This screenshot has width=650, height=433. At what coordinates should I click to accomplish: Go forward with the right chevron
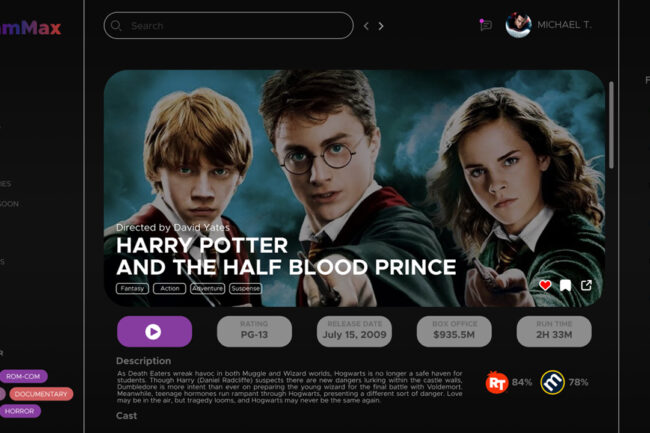(381, 26)
